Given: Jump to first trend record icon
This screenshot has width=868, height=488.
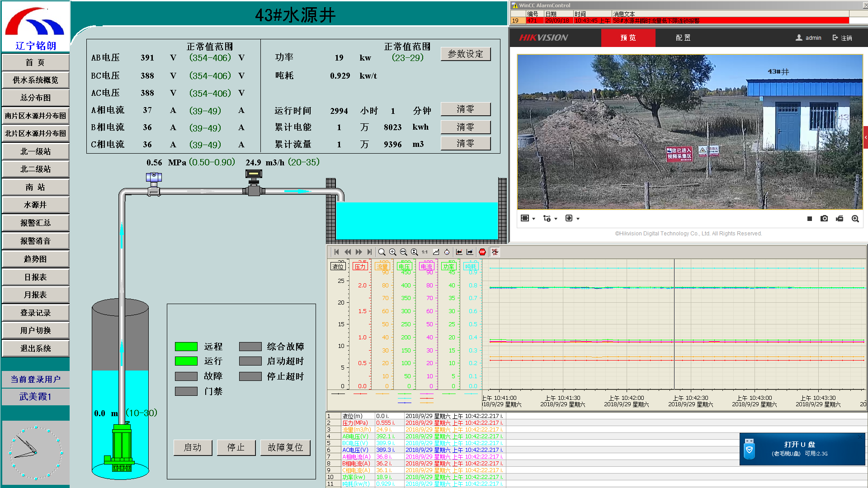Looking at the screenshot, I should pos(337,252).
